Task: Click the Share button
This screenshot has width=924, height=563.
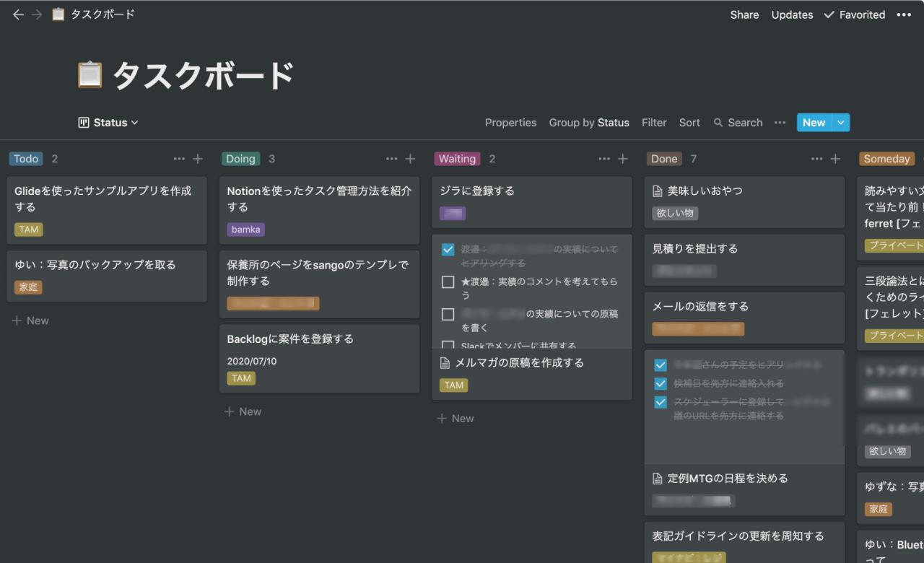Action: pyautogui.click(x=744, y=14)
